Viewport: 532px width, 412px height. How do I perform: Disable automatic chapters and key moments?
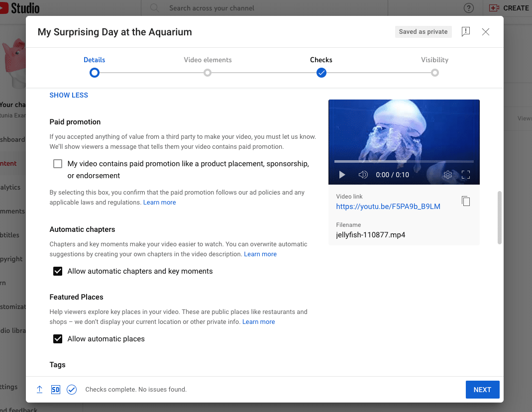coord(58,271)
